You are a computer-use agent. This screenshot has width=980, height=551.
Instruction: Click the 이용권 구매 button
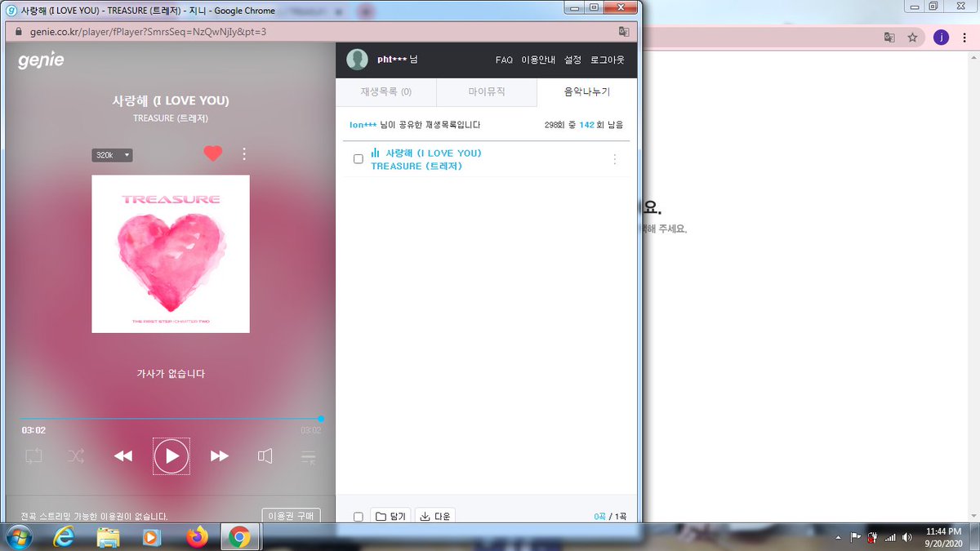pyautogui.click(x=292, y=516)
